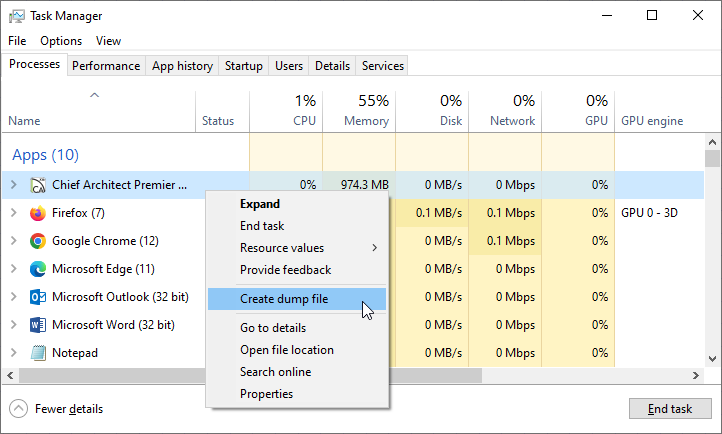
Task: Click the Chief Architect Premier app icon
Action: pyautogui.click(x=38, y=185)
